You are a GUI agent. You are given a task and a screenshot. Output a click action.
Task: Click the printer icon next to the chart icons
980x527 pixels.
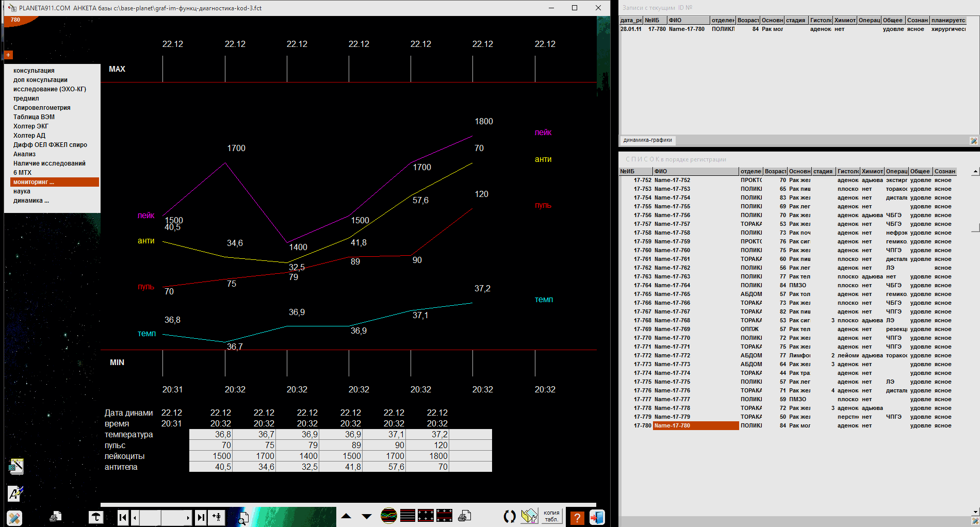(464, 516)
